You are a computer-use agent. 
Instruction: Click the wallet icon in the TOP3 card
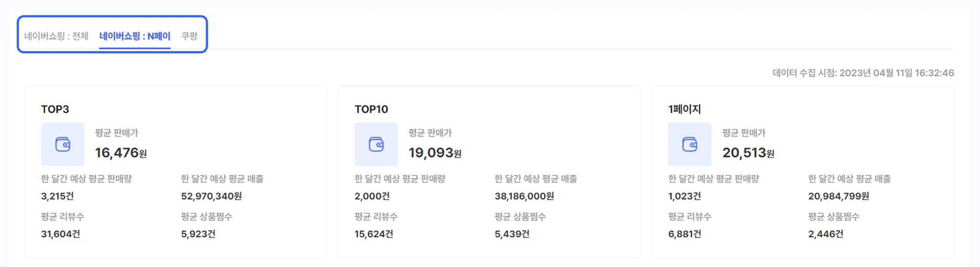[x=63, y=144]
